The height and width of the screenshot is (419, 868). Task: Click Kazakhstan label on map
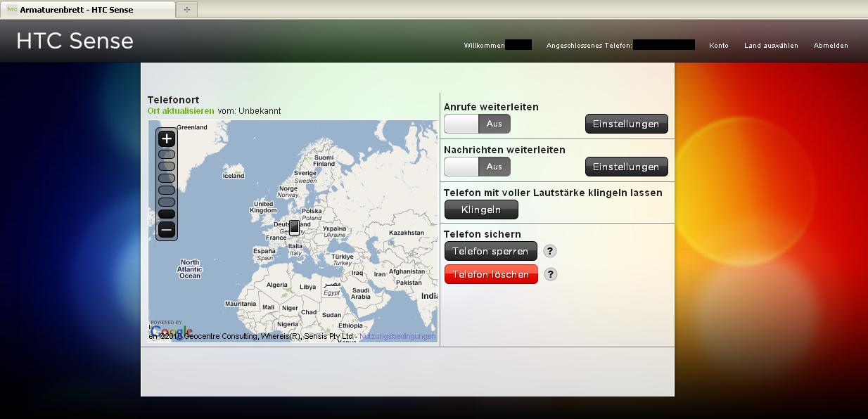tap(407, 233)
